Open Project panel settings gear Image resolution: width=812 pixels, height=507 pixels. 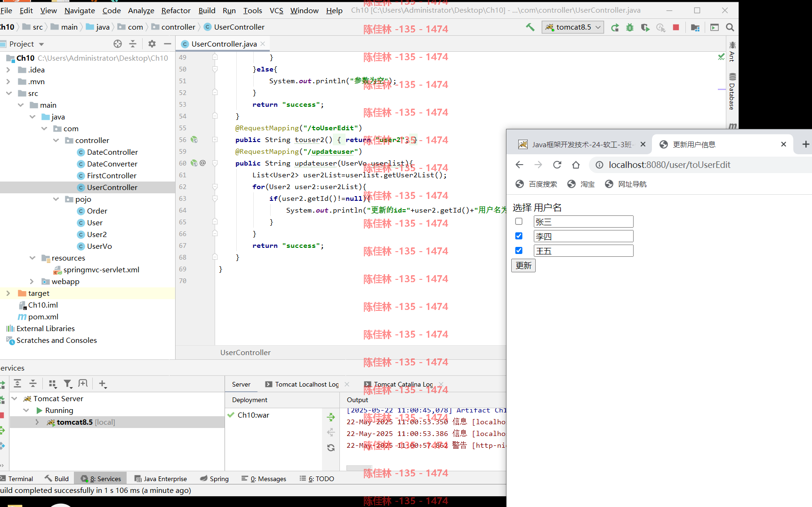(152, 44)
